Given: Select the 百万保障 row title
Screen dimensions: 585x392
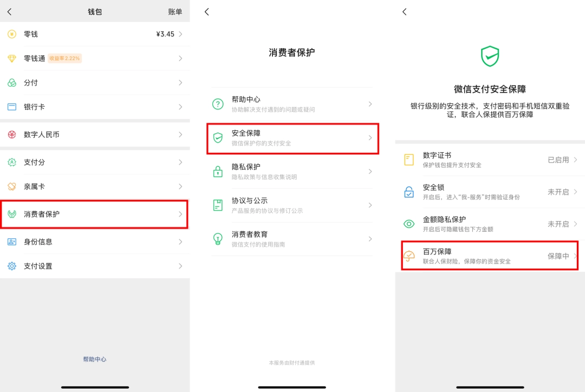Looking at the screenshot, I should [437, 251].
